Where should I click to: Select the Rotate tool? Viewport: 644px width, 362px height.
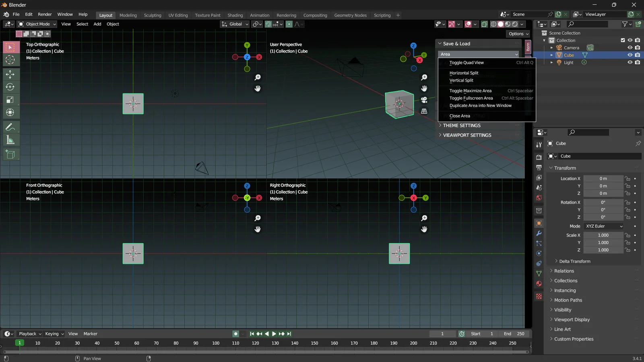10,87
